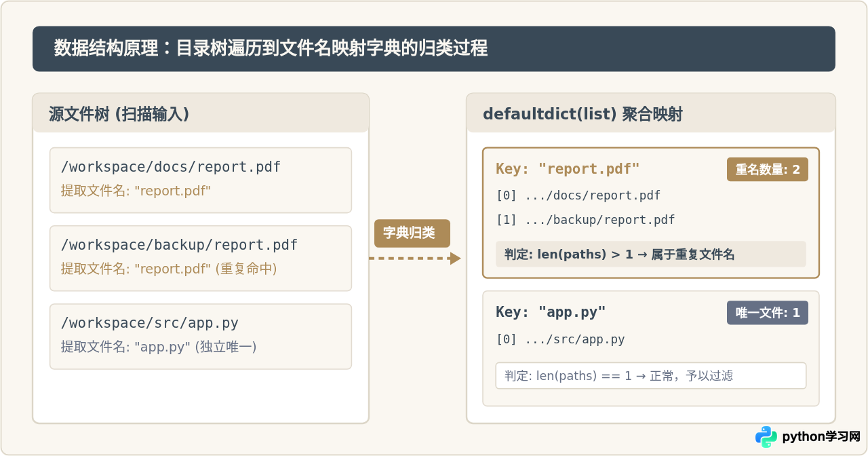Click entry '[0] .../src/app.py'

click(560, 339)
